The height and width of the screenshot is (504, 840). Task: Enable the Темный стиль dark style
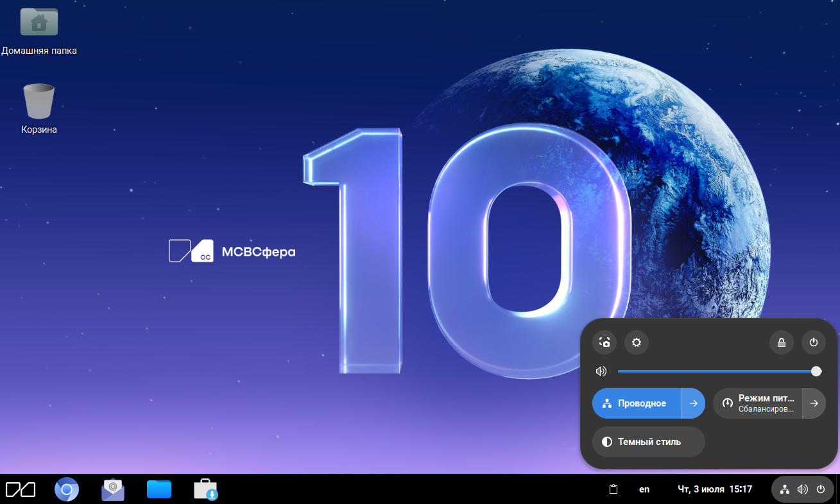(x=648, y=442)
